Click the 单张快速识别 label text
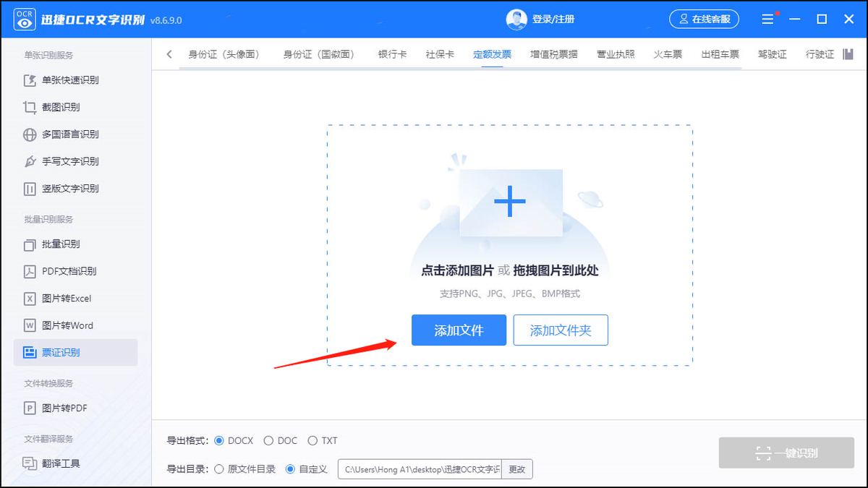 pyautogui.click(x=70, y=80)
